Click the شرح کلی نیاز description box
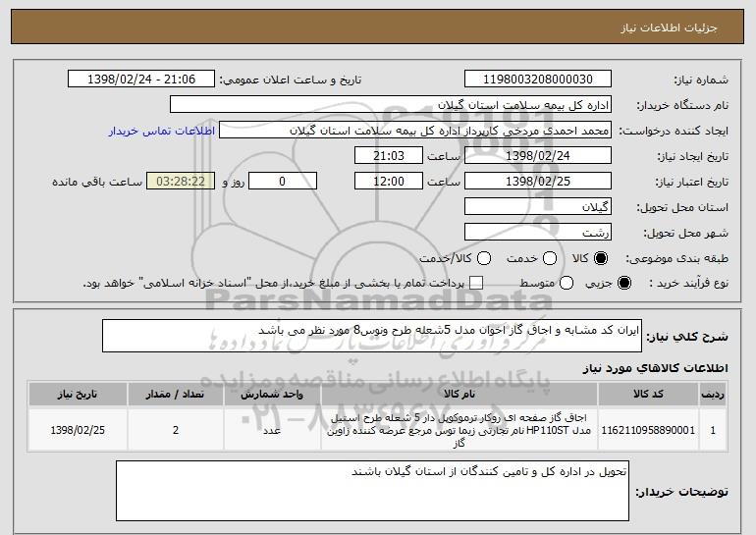The width and height of the screenshot is (756, 535). (x=372, y=336)
